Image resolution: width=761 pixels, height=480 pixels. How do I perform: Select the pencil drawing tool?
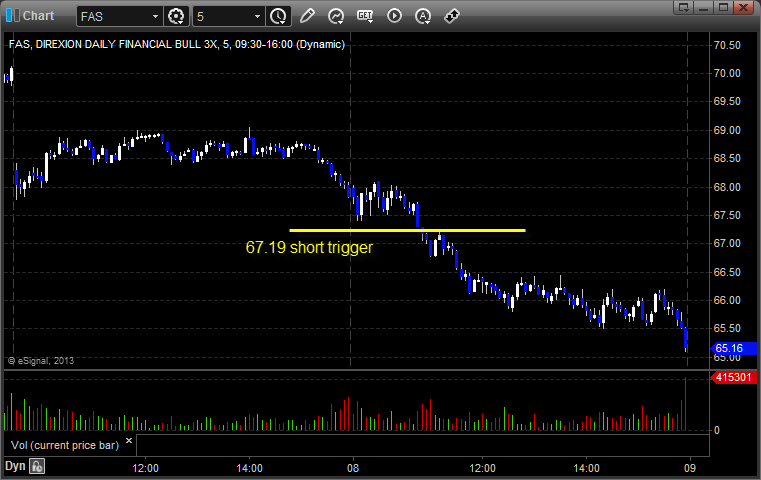click(307, 16)
